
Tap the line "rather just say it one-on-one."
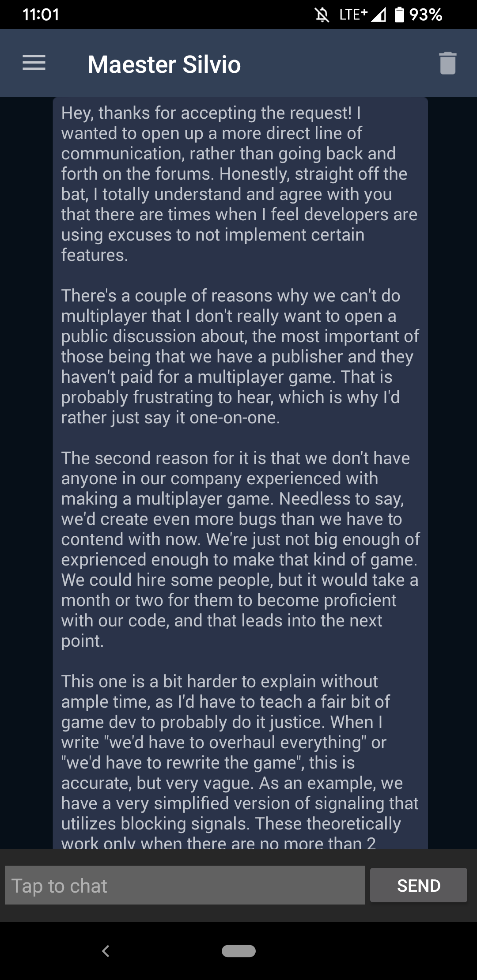click(x=170, y=418)
